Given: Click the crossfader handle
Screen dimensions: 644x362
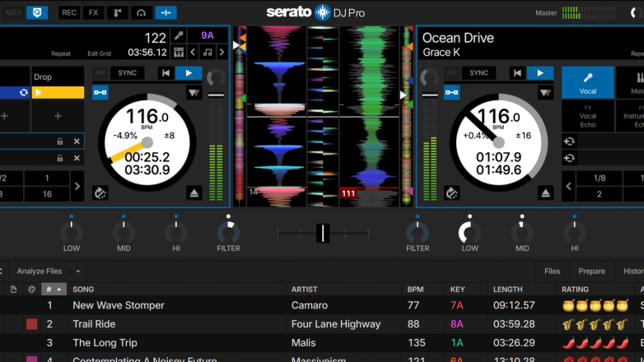Looking at the screenshot, I should pos(323,233).
